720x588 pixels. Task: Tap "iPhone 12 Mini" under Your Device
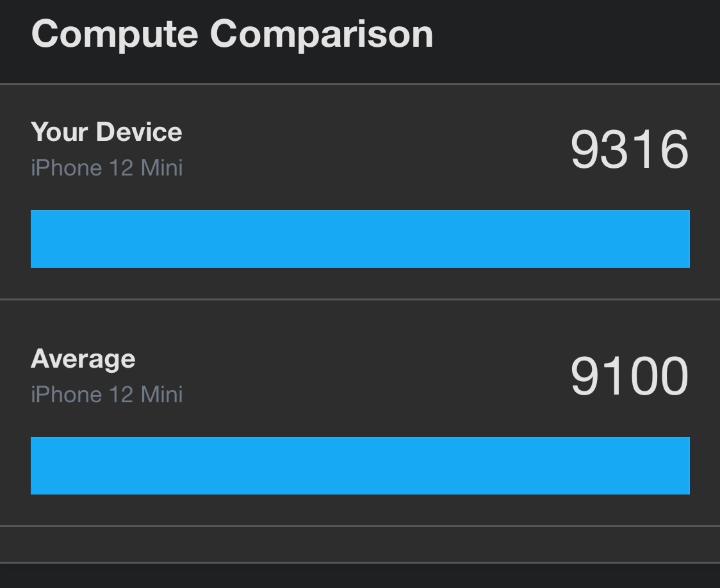(106, 168)
